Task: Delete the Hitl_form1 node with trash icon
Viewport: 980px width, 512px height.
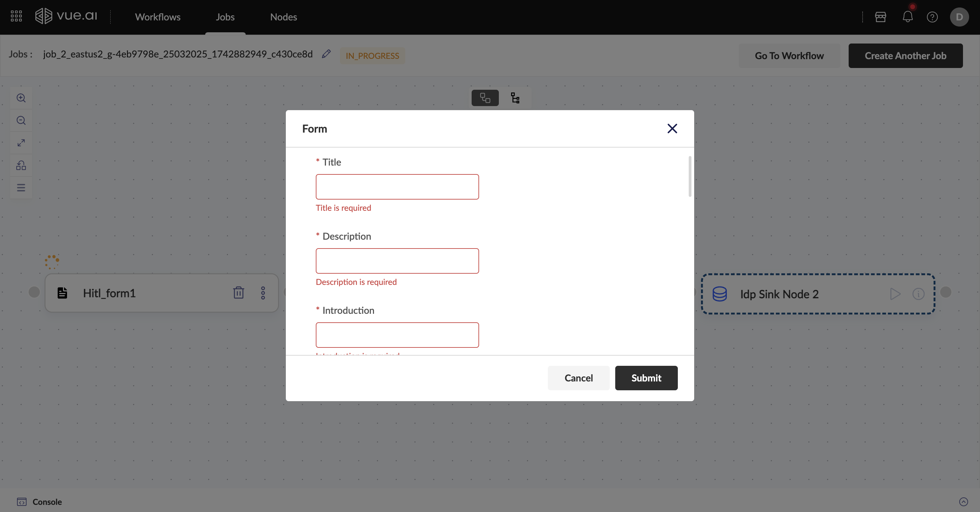Action: 239,293
